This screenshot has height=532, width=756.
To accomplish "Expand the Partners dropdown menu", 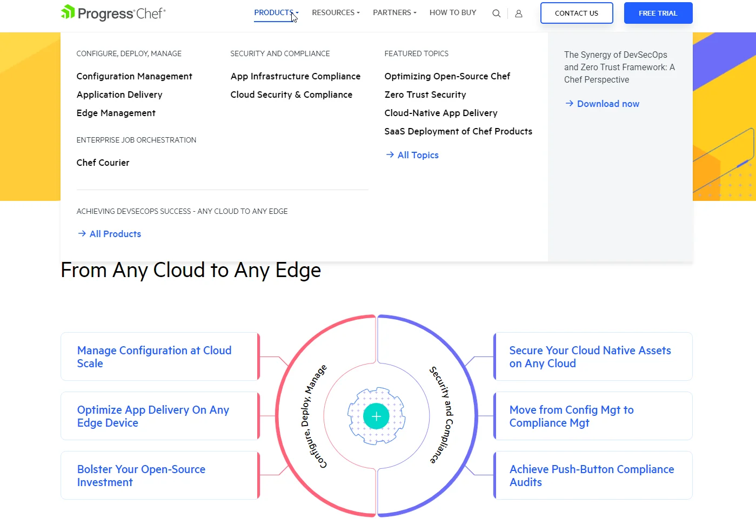I will point(394,12).
